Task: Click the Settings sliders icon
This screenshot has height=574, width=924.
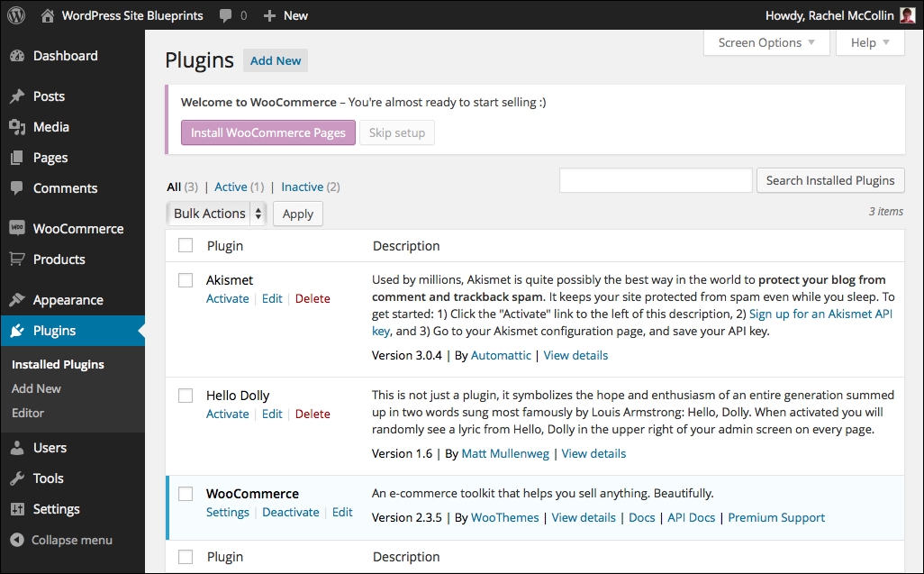Action: (17, 509)
